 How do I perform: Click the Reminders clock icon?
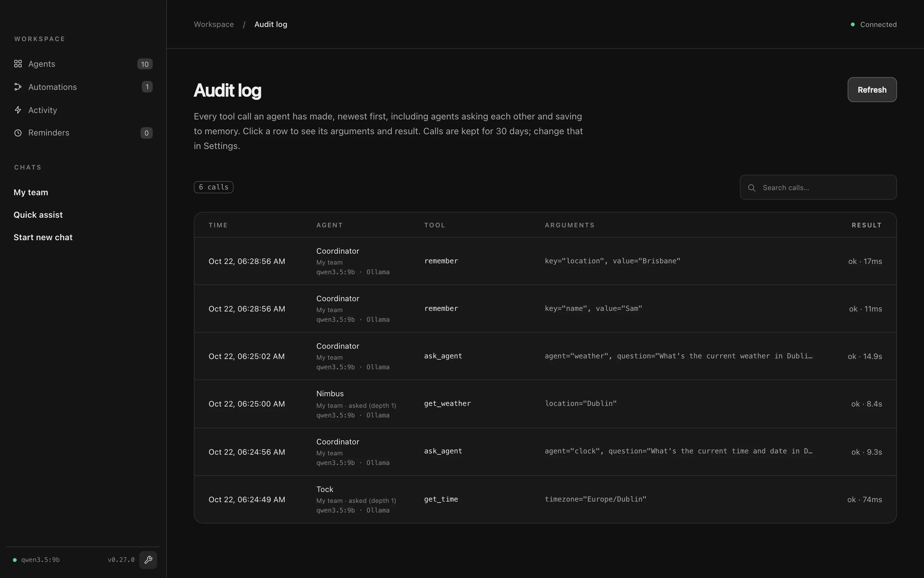point(18,133)
